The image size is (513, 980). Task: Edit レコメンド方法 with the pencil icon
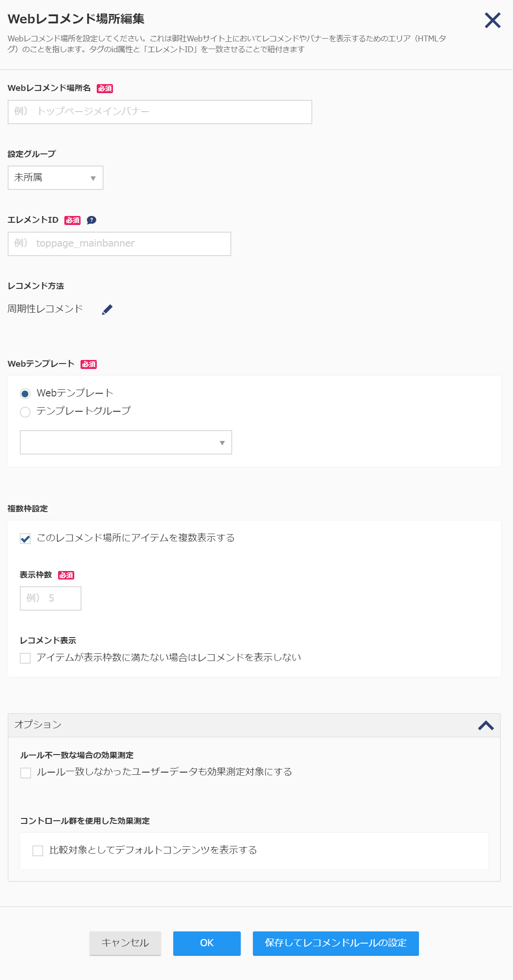[107, 310]
